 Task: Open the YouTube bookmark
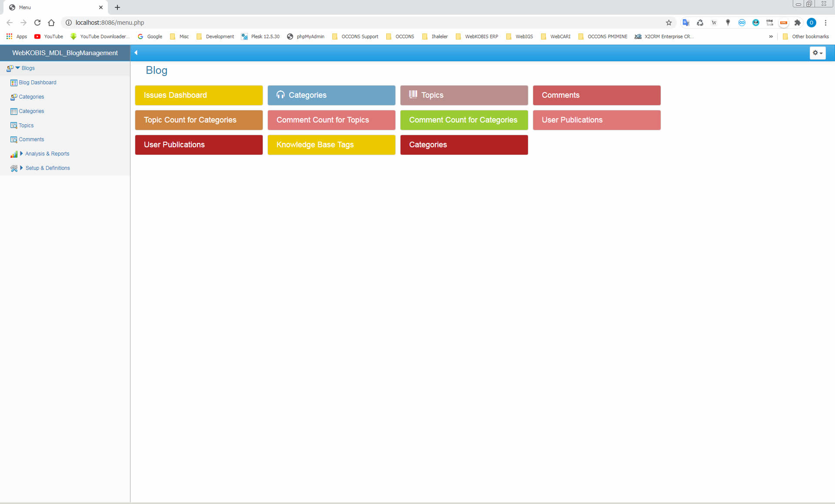coord(49,36)
